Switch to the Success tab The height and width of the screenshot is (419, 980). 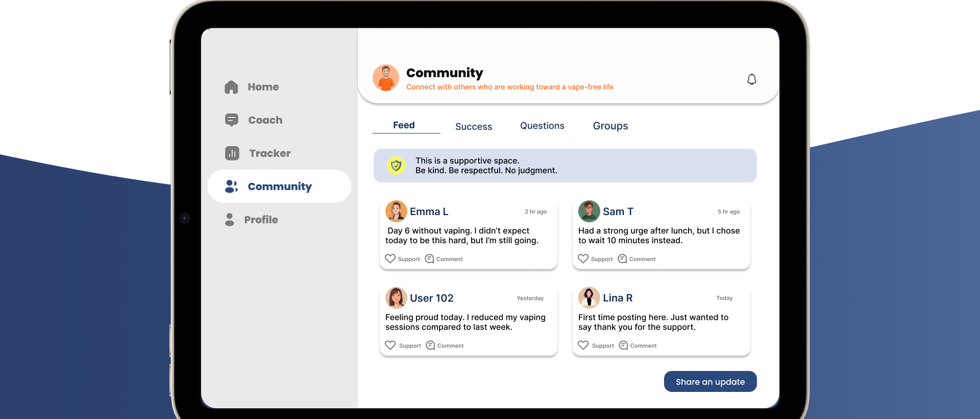pos(474,127)
